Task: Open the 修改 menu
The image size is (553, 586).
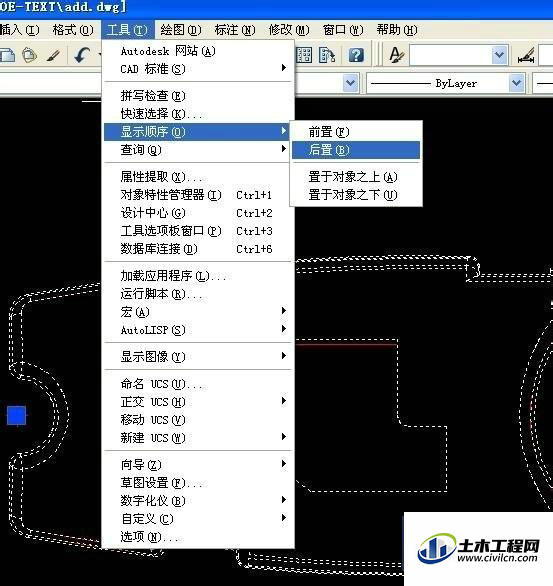Action: coord(289,30)
